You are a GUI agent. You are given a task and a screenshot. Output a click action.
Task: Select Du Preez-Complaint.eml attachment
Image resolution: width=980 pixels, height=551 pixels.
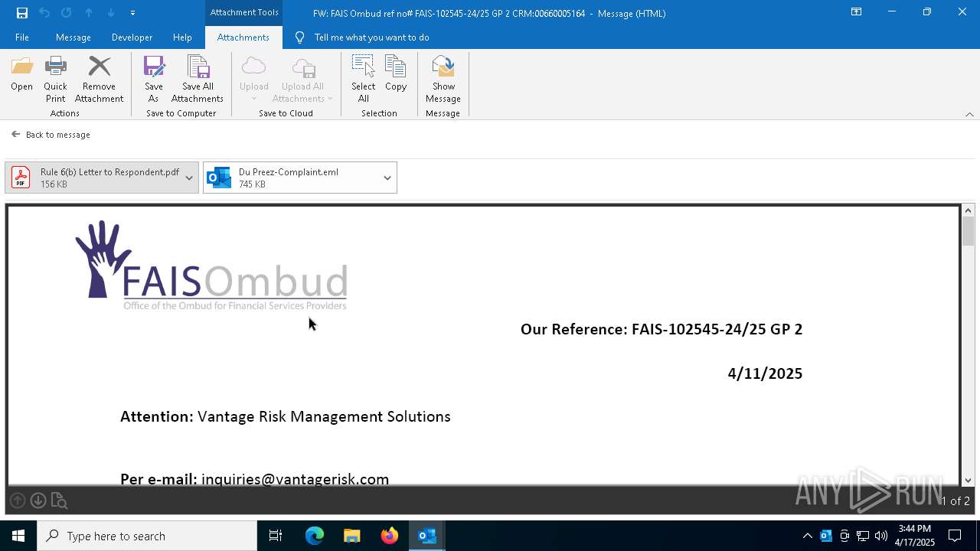(x=291, y=178)
